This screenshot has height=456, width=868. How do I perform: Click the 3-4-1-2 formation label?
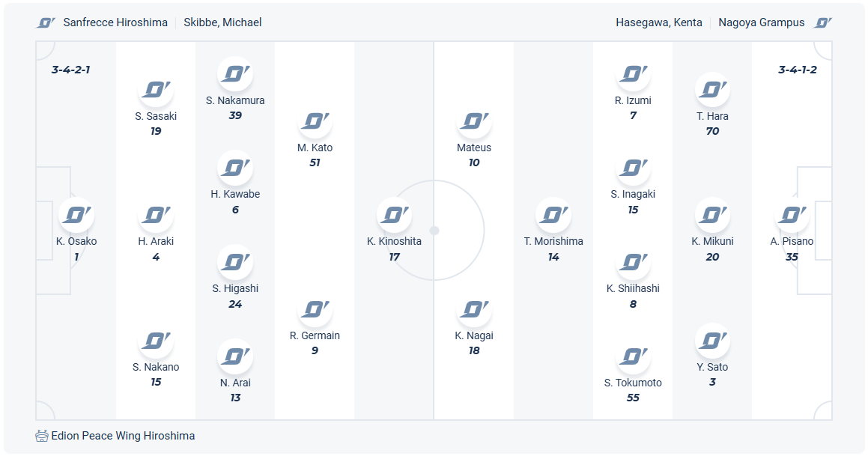tap(797, 70)
